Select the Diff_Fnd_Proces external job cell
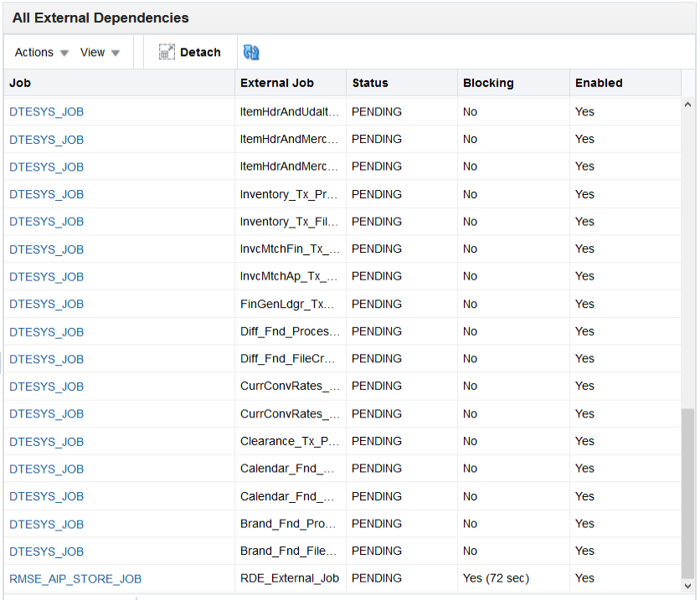 pyautogui.click(x=291, y=331)
